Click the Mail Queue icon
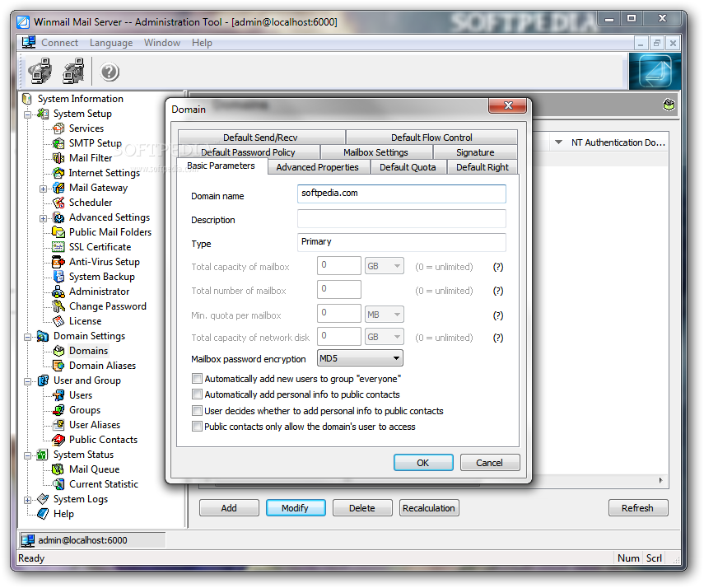The height and width of the screenshot is (588, 704). click(58, 469)
